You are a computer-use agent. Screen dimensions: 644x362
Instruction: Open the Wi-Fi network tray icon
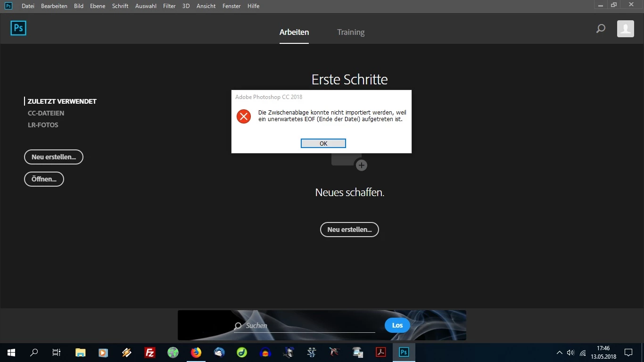tap(583, 353)
